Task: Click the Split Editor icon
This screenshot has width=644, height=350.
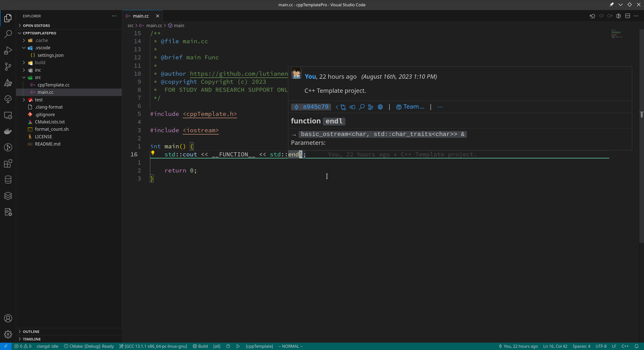Action: [x=628, y=16]
